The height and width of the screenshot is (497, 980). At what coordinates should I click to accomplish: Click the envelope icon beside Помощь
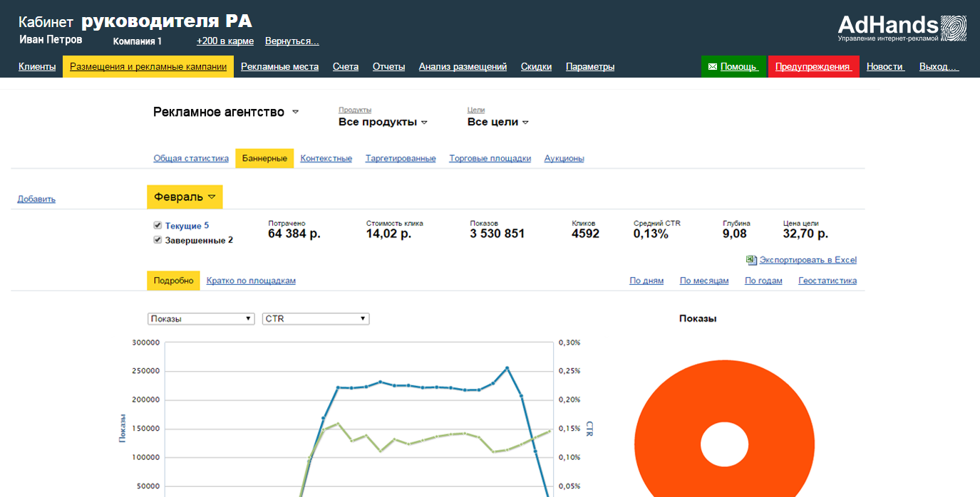712,67
